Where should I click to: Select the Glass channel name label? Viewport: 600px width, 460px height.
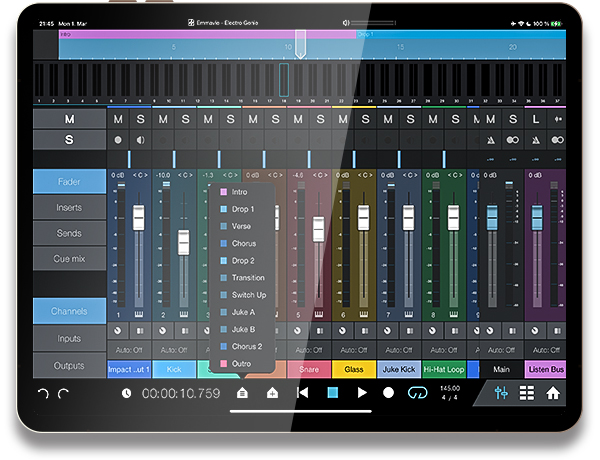coord(354,369)
